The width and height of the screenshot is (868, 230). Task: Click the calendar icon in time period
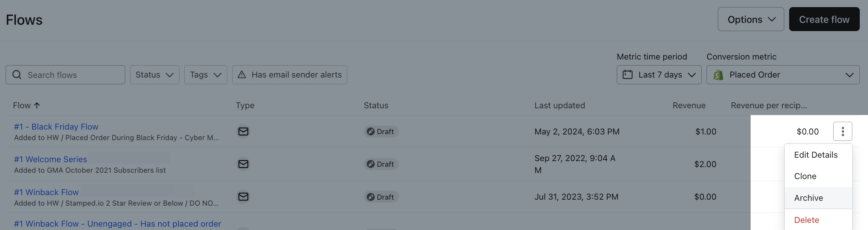pos(627,75)
